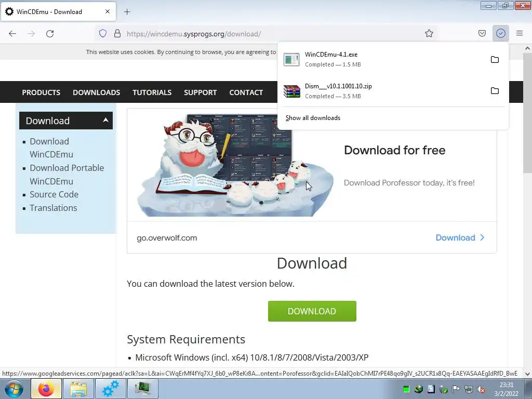Click the muted volume tray icon

coord(481,389)
